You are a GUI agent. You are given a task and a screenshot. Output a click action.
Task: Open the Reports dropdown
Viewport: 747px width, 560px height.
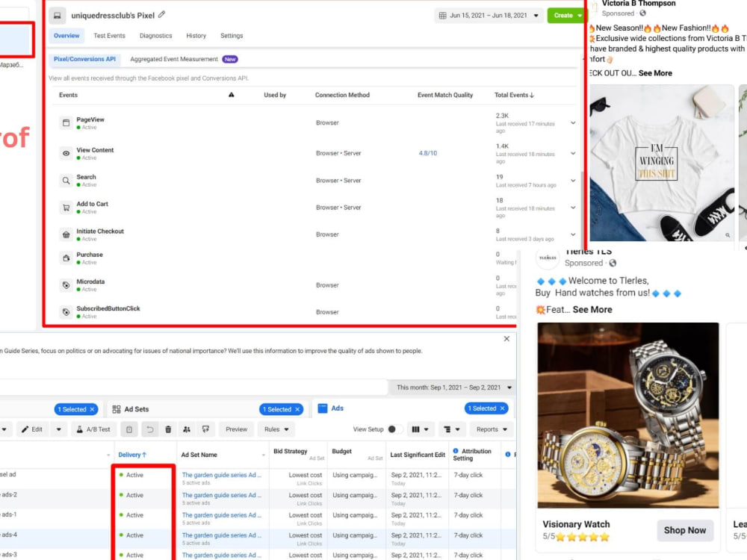coord(492,429)
